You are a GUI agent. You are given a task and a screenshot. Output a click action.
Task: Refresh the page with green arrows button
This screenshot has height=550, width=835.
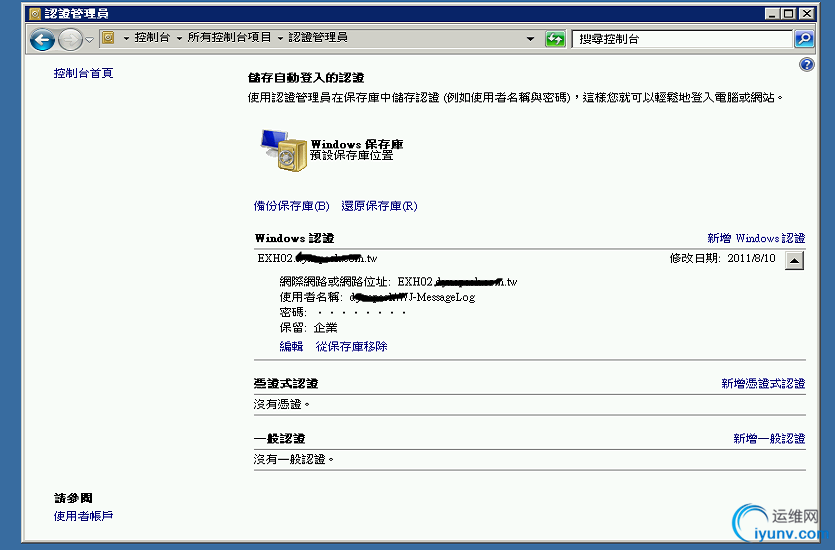(x=555, y=39)
